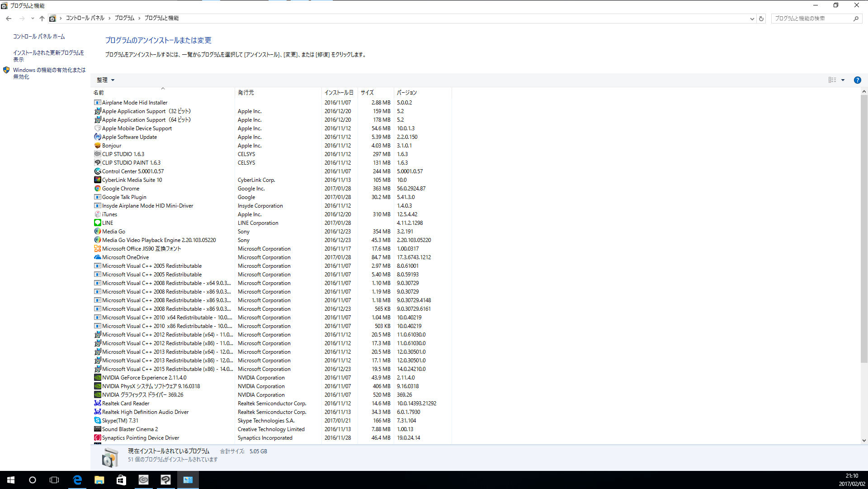Open File Explorer from taskbar
Image resolution: width=868 pixels, height=489 pixels.
[99, 480]
